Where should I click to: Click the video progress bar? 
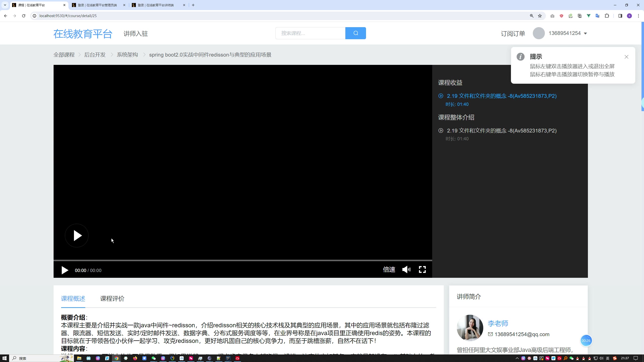point(243,260)
